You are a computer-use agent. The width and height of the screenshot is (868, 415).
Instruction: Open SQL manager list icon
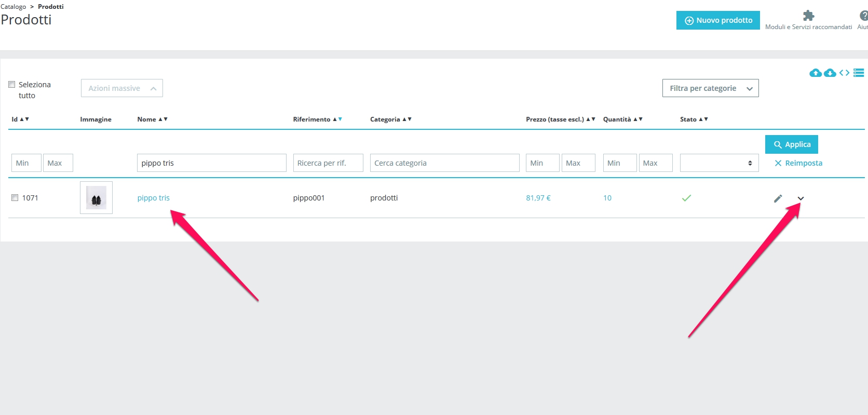(x=859, y=73)
